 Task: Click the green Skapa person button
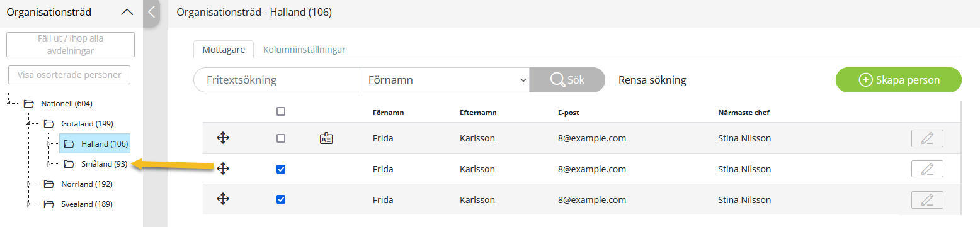[x=899, y=80]
